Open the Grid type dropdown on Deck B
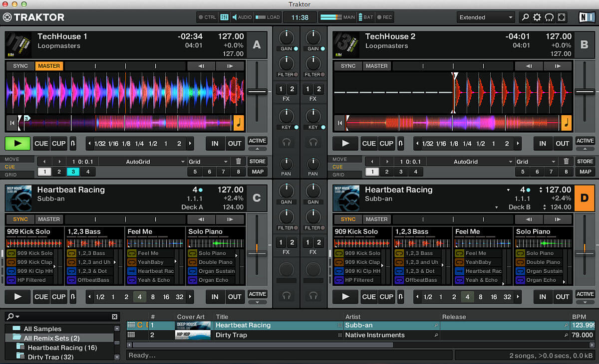599x364 pixels. pyautogui.click(x=537, y=162)
